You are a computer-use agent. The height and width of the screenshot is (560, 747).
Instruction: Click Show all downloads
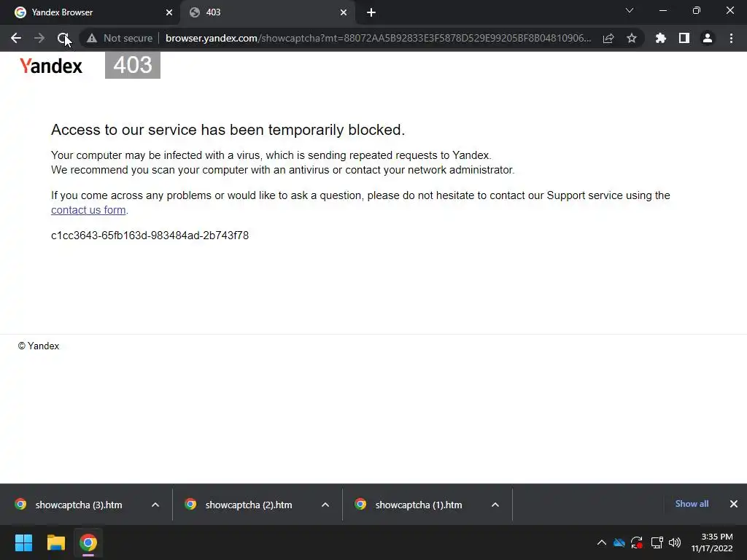692,504
